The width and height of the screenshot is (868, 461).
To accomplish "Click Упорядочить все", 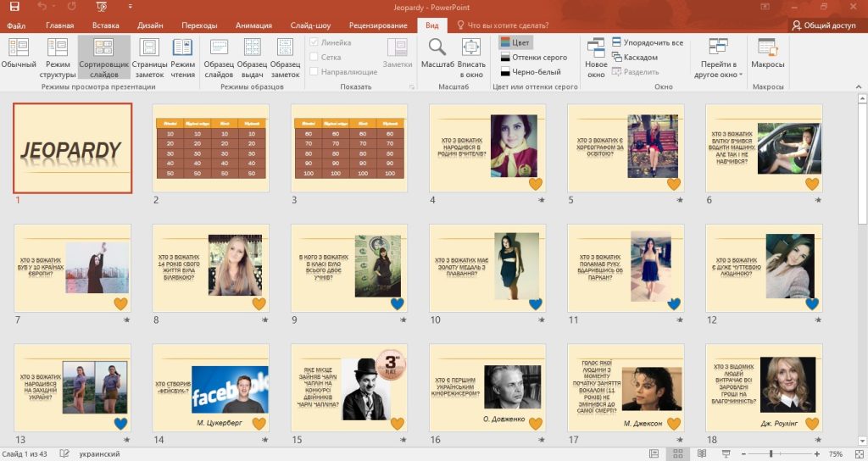I will click(x=647, y=42).
